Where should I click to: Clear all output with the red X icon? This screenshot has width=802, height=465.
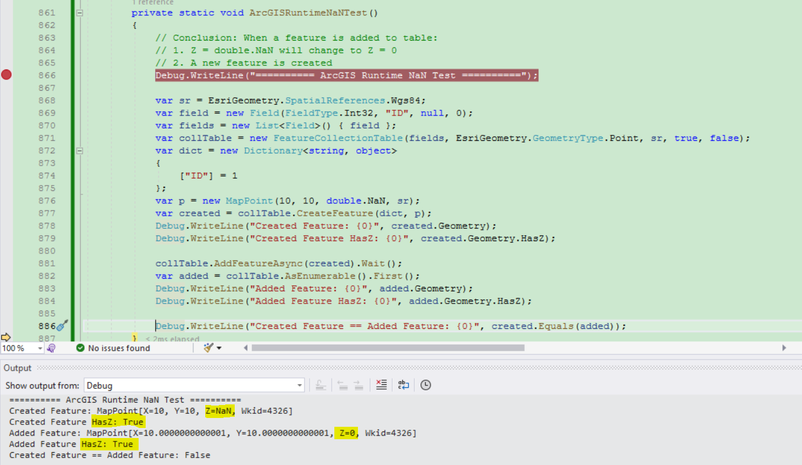point(382,385)
